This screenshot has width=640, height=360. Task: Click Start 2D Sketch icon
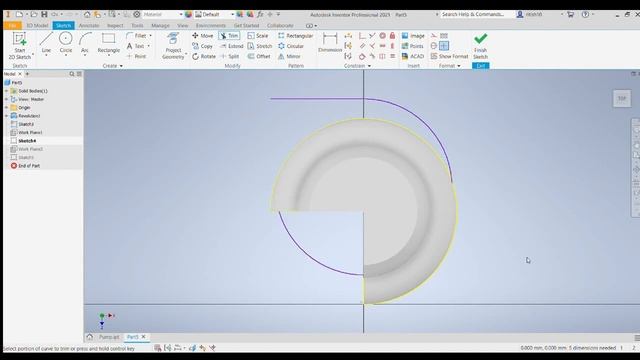19,40
